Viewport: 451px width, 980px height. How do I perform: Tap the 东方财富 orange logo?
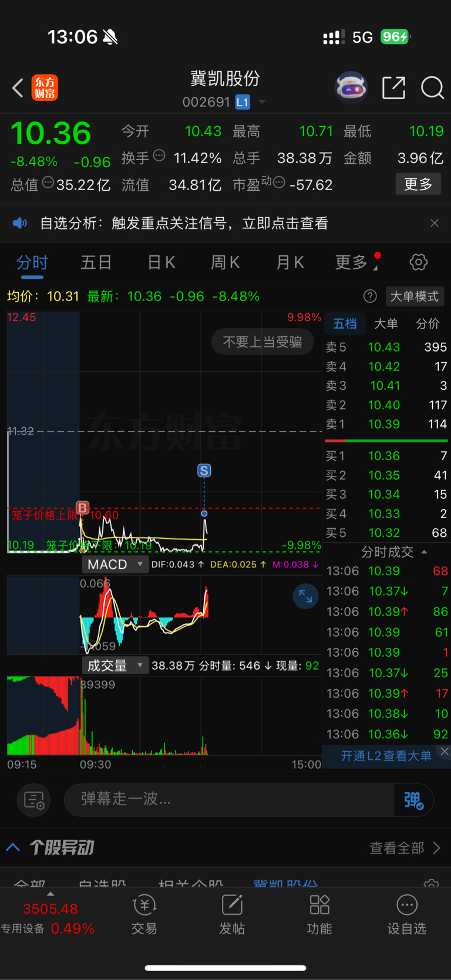pyautogui.click(x=45, y=88)
